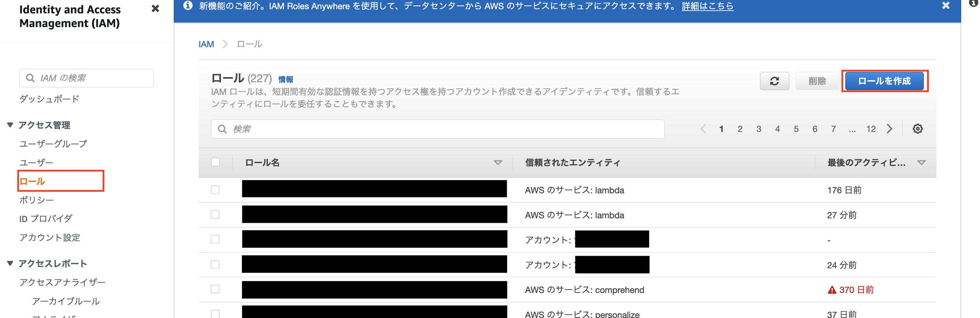Go to previous page of roles

coord(703,129)
